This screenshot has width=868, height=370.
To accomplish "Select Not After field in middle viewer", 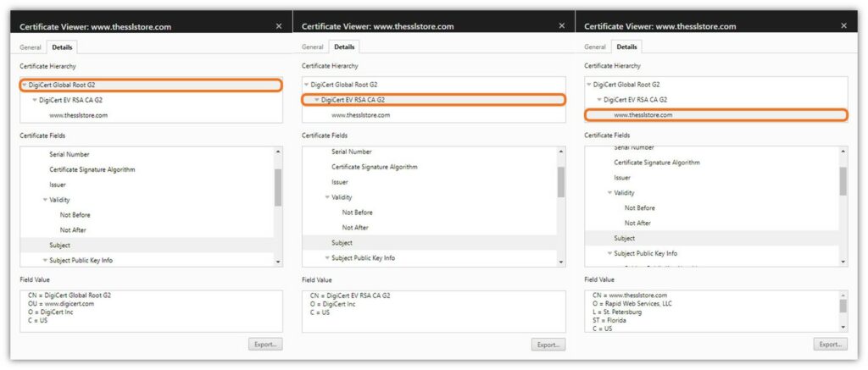I will point(355,227).
